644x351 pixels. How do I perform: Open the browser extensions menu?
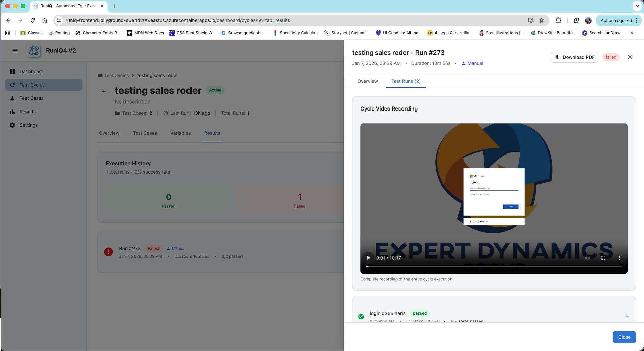(x=558, y=20)
